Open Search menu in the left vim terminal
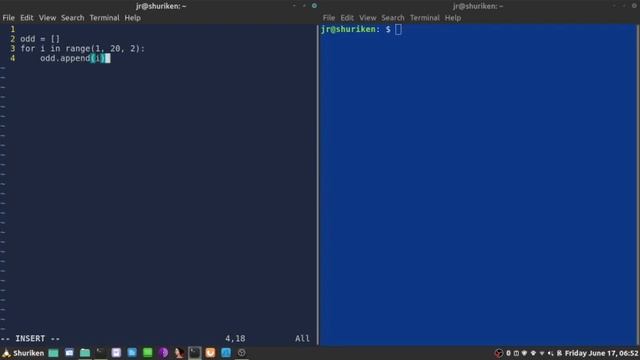The height and width of the screenshot is (360, 640). (x=73, y=18)
